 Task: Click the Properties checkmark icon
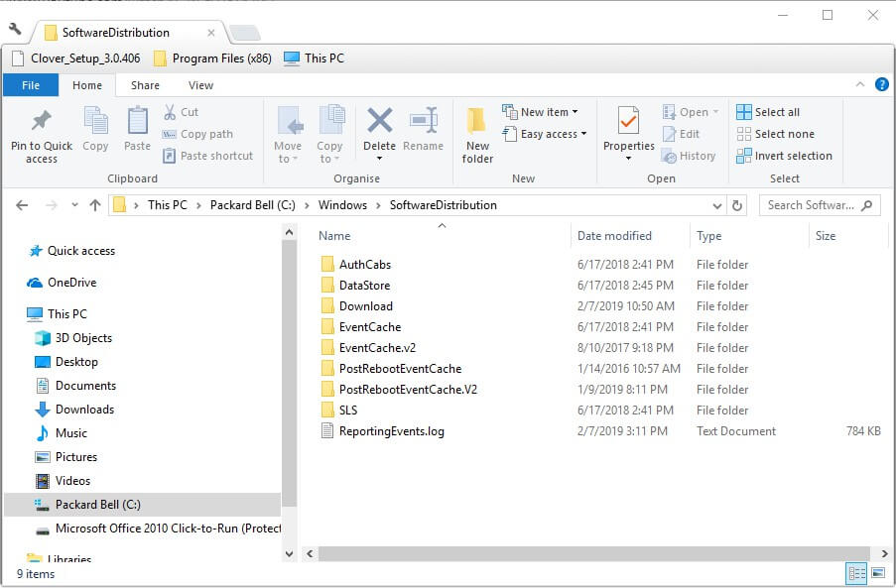point(628,120)
